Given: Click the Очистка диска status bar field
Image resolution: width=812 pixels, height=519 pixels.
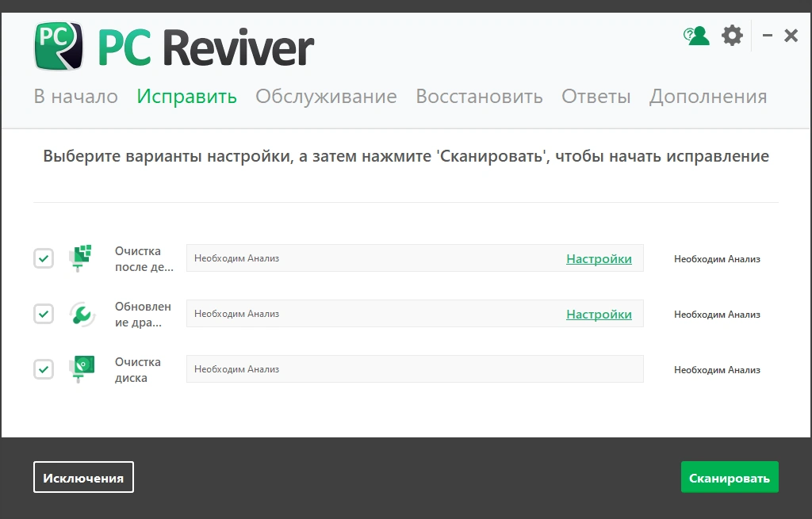Looking at the screenshot, I should click(x=415, y=369).
